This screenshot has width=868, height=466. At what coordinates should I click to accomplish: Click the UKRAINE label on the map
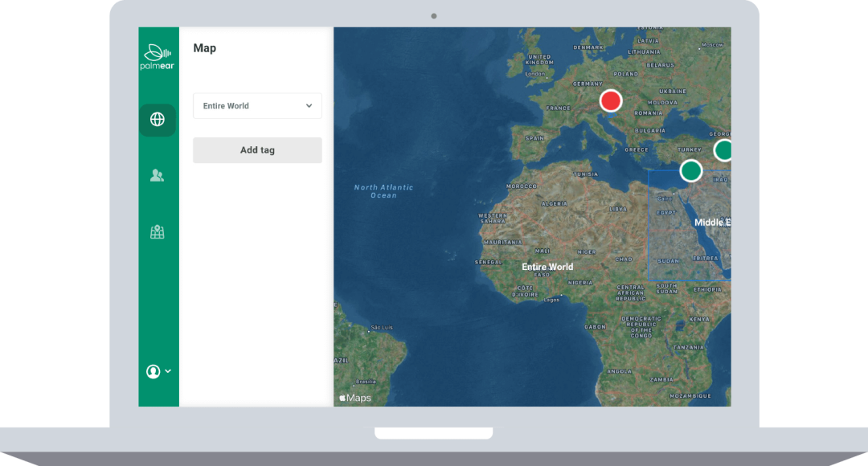pyautogui.click(x=673, y=91)
